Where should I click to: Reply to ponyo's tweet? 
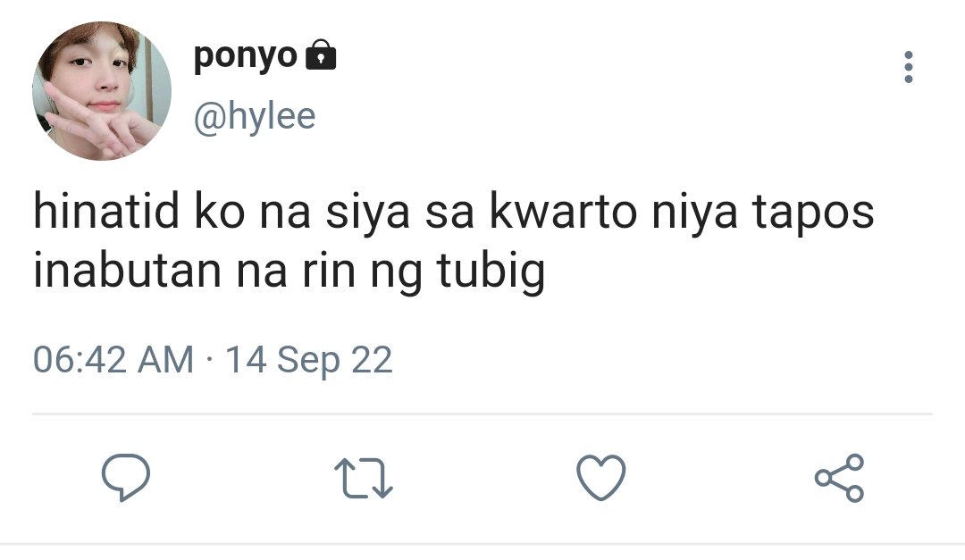[x=126, y=478]
